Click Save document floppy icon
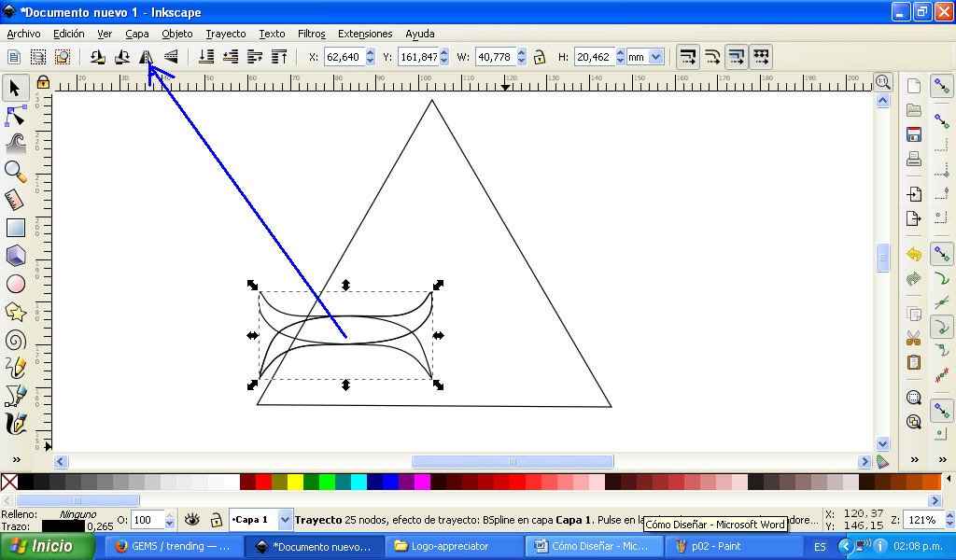Viewport: 956px width, 560px height. pos(913,134)
